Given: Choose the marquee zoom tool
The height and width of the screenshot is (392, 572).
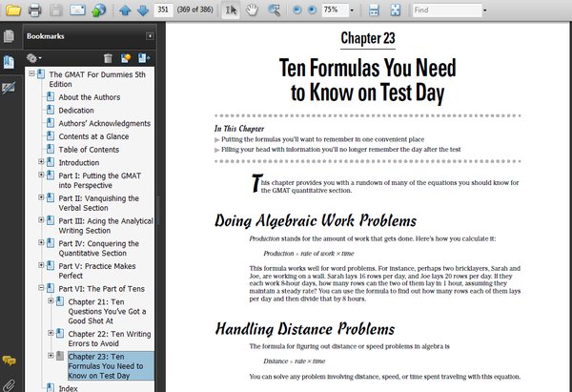Looking at the screenshot, I should pyautogui.click(x=274, y=10).
